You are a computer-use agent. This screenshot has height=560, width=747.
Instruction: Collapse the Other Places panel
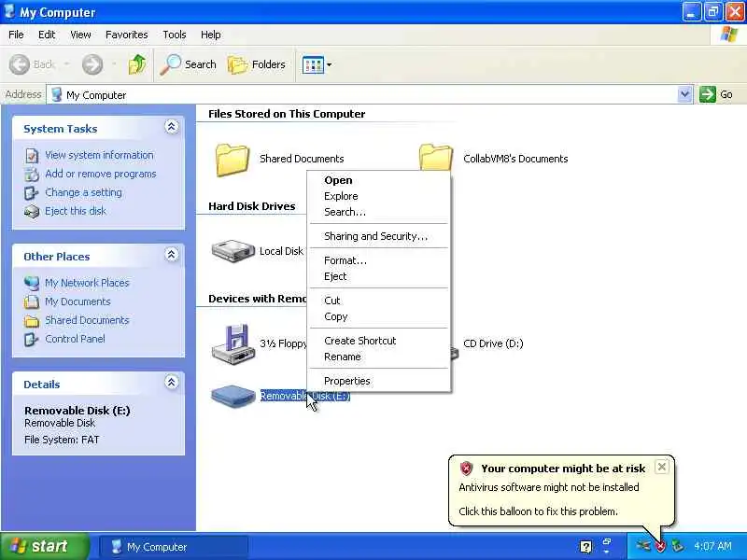[x=172, y=254]
